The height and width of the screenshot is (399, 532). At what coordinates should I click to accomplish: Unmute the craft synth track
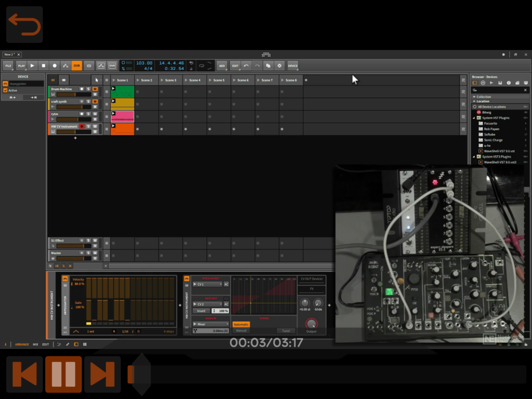[x=95, y=102]
